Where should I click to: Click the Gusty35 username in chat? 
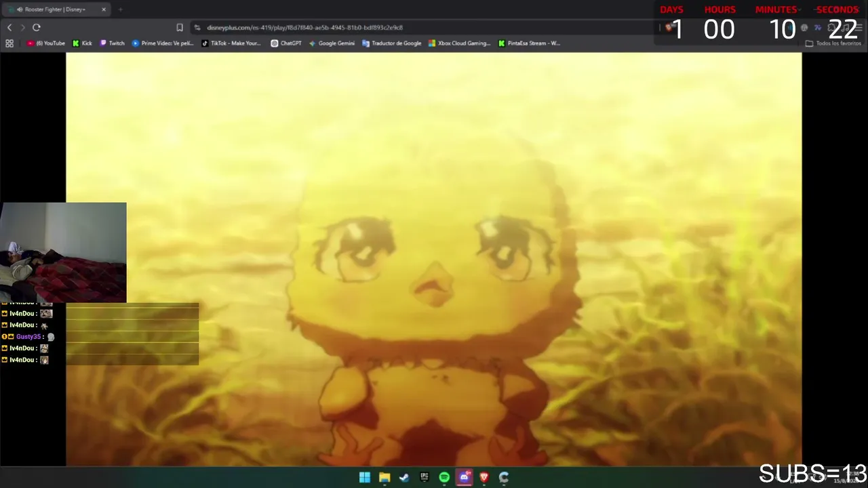29,337
